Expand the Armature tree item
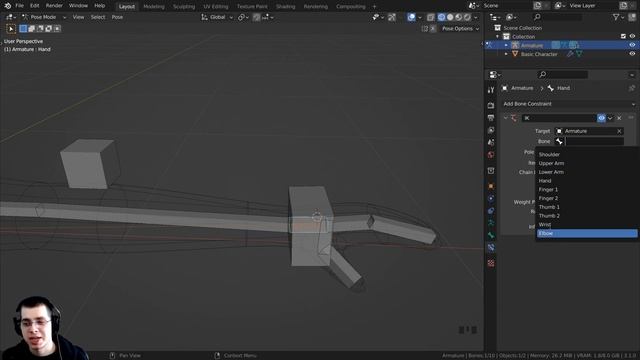Image resolution: width=640 pixels, height=360 pixels. 506,45
